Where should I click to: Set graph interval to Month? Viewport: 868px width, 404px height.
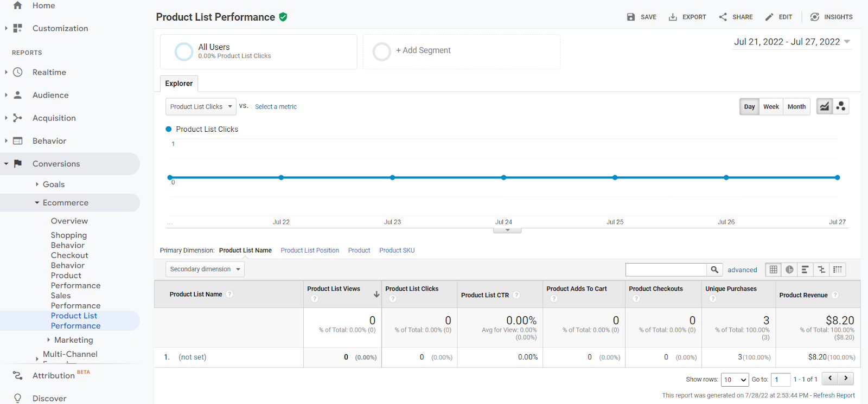tap(796, 107)
